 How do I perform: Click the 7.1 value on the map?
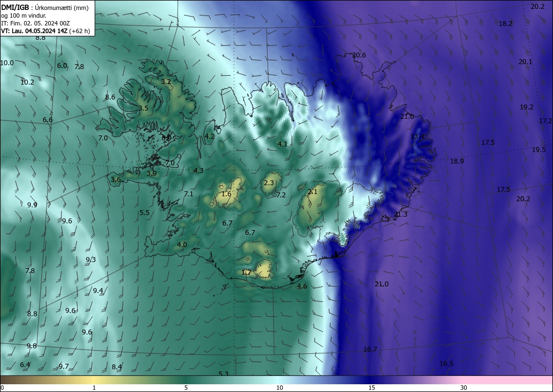[x=189, y=194]
